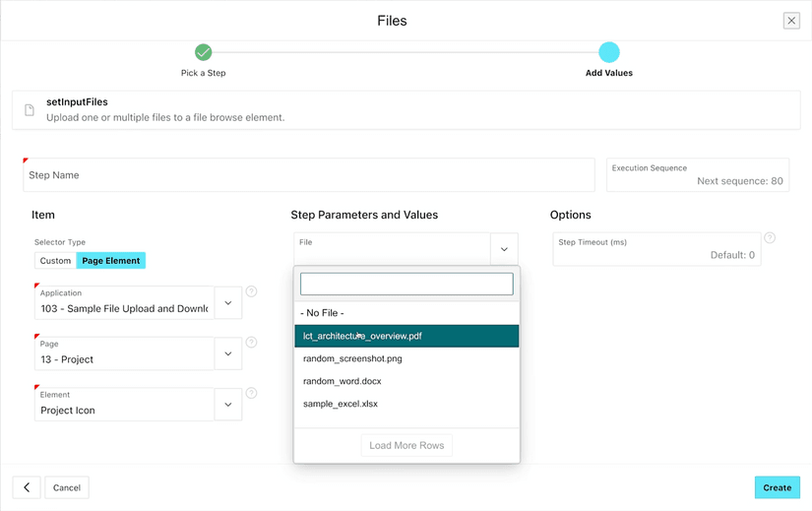Collapse the File dropdown list

pyautogui.click(x=504, y=249)
